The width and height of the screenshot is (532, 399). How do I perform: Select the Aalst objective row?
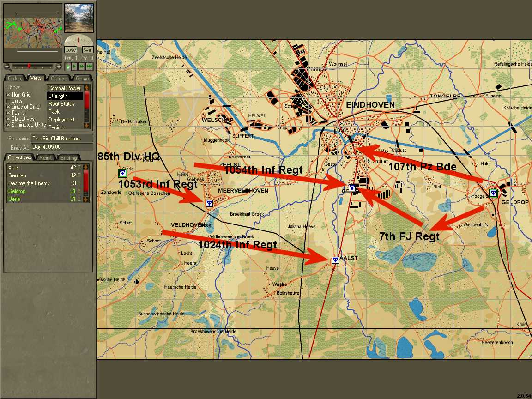(44, 168)
